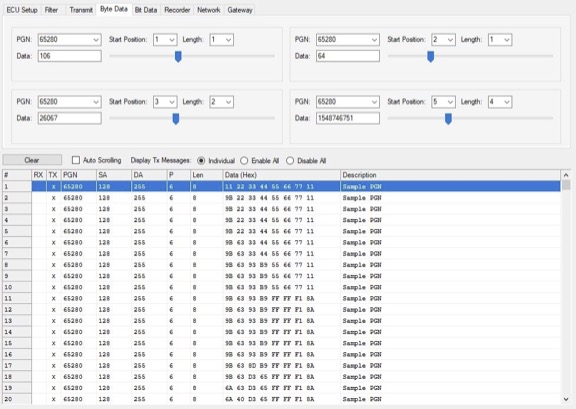Click the slider handle beside Data 1548746751

448,119
